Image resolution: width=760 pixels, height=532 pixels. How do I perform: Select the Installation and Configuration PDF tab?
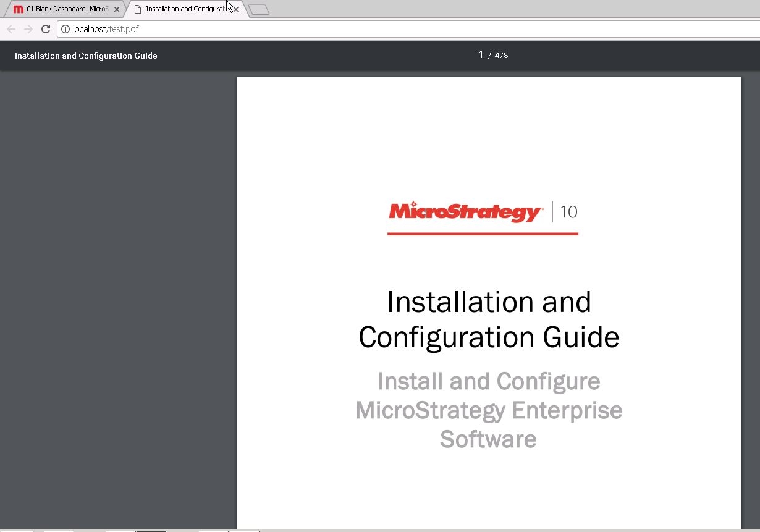point(185,9)
